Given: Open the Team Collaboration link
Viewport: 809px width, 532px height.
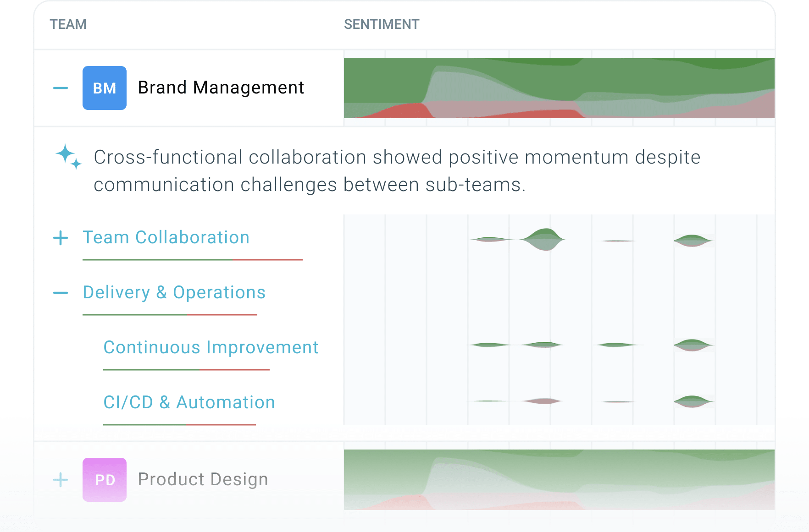Looking at the screenshot, I should coord(166,237).
